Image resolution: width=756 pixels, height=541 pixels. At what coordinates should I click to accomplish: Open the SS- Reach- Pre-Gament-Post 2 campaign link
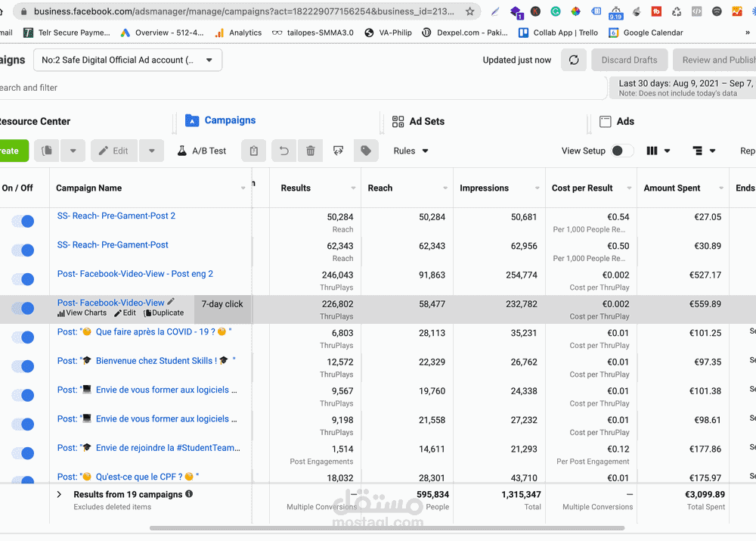[x=116, y=216]
